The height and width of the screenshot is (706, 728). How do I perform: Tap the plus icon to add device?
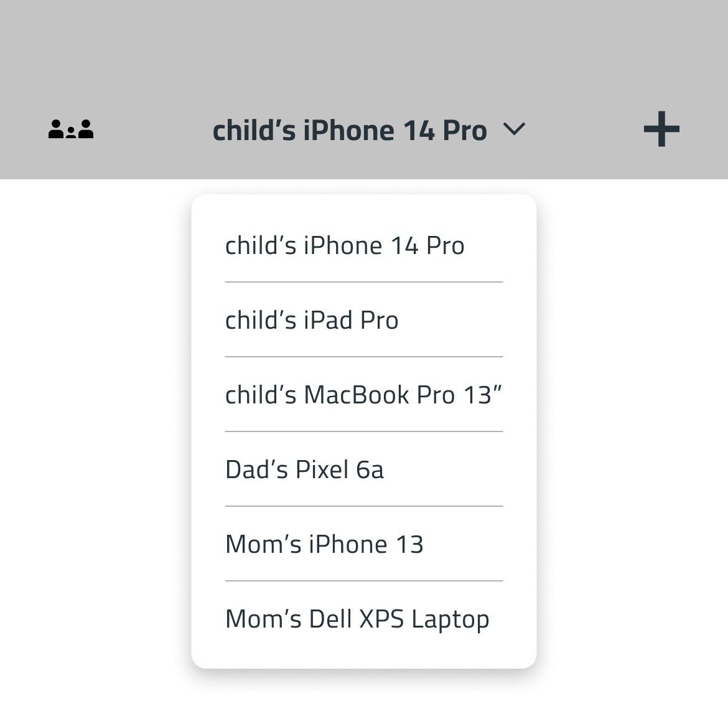click(661, 129)
